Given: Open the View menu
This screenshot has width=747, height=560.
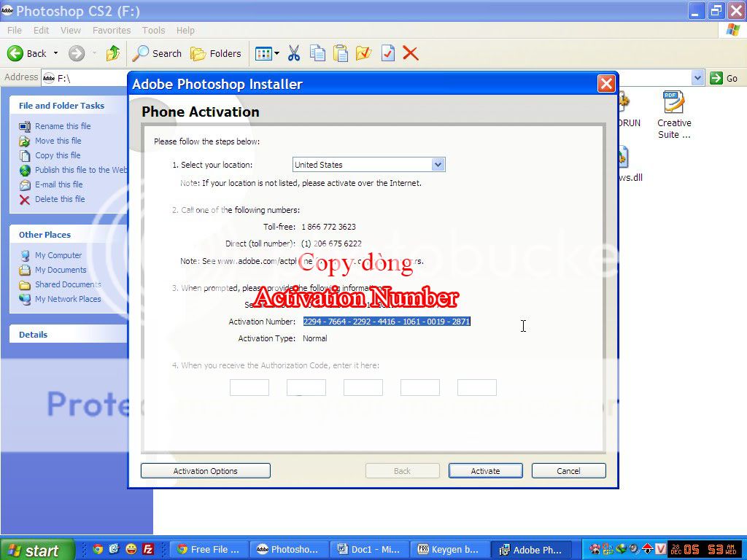Looking at the screenshot, I should point(71,30).
